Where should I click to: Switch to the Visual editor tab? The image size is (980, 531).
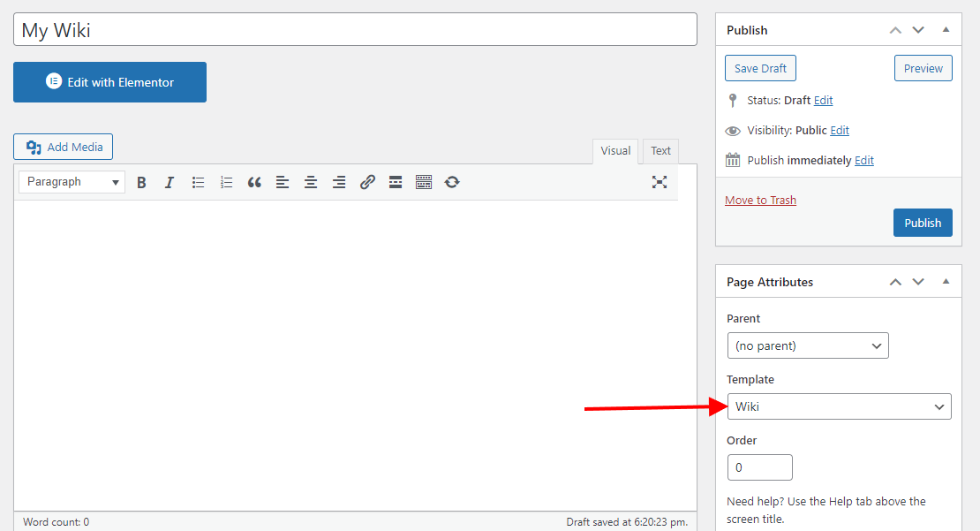[x=615, y=151]
